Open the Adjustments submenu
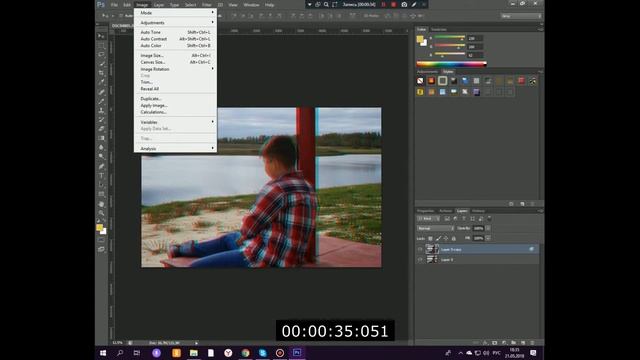Viewport: 640px width, 360px height. 176,22
